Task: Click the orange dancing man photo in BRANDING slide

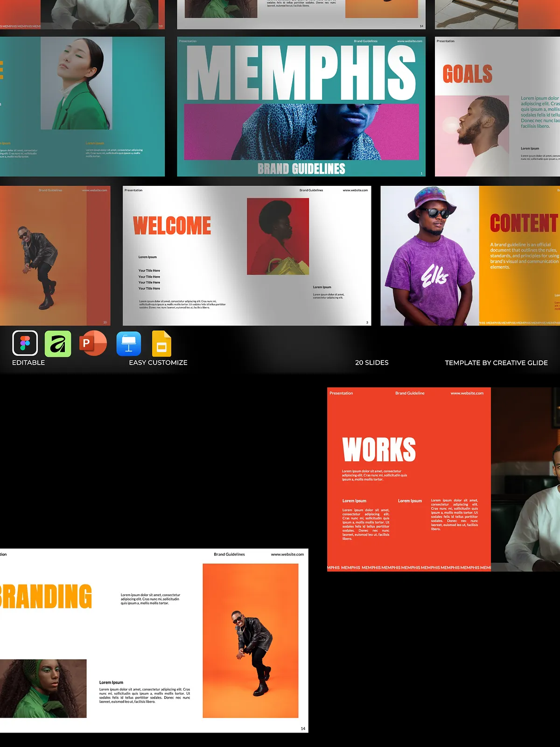Action: (x=250, y=640)
